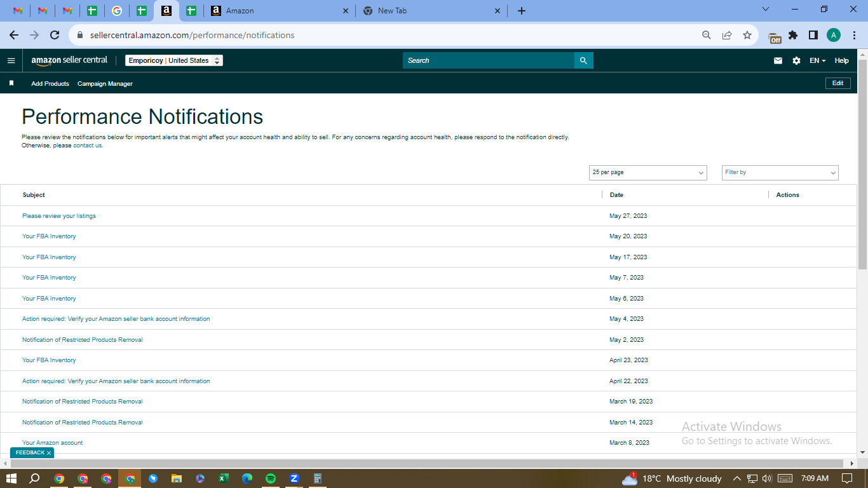868x488 pixels.
Task: Open Microsoft Edge from the taskbar
Action: 247,478
